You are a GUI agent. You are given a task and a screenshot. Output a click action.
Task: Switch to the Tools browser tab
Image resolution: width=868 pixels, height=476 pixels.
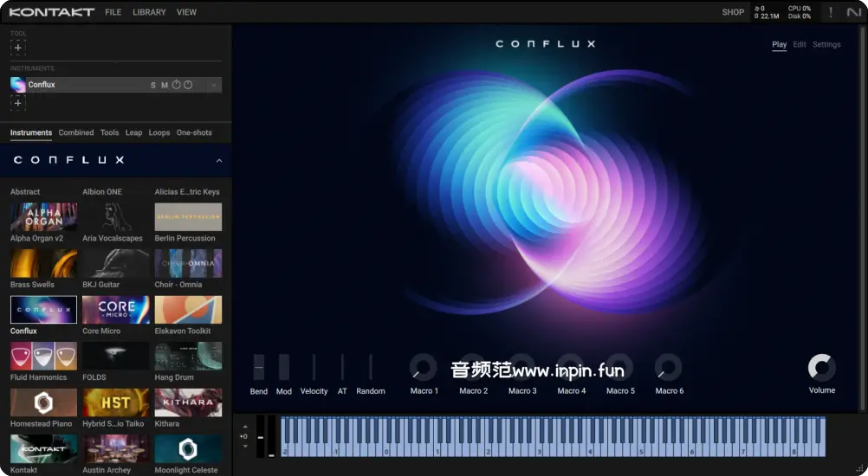click(110, 132)
